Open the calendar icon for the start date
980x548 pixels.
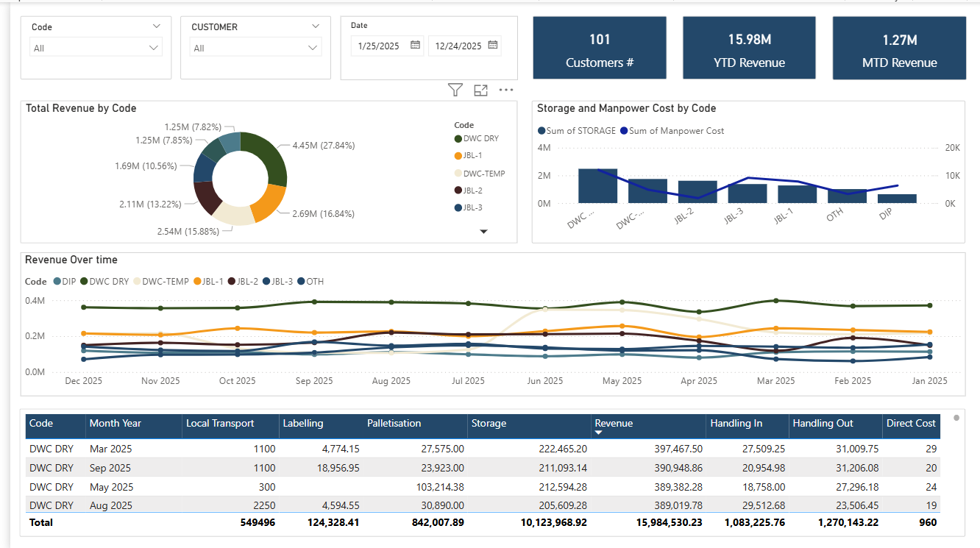413,45
